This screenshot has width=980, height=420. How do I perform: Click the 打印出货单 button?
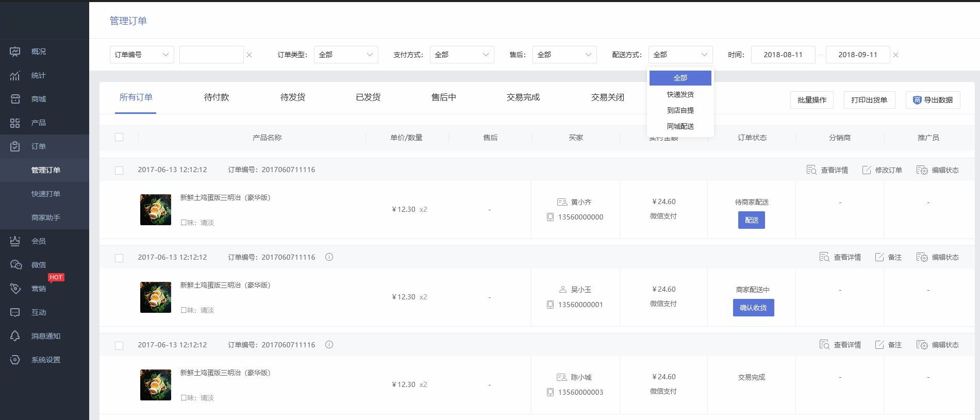tap(869, 100)
